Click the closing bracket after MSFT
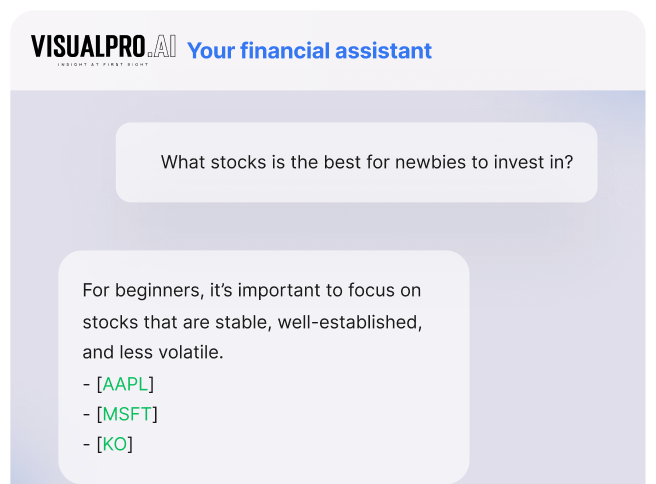 pyautogui.click(x=155, y=415)
